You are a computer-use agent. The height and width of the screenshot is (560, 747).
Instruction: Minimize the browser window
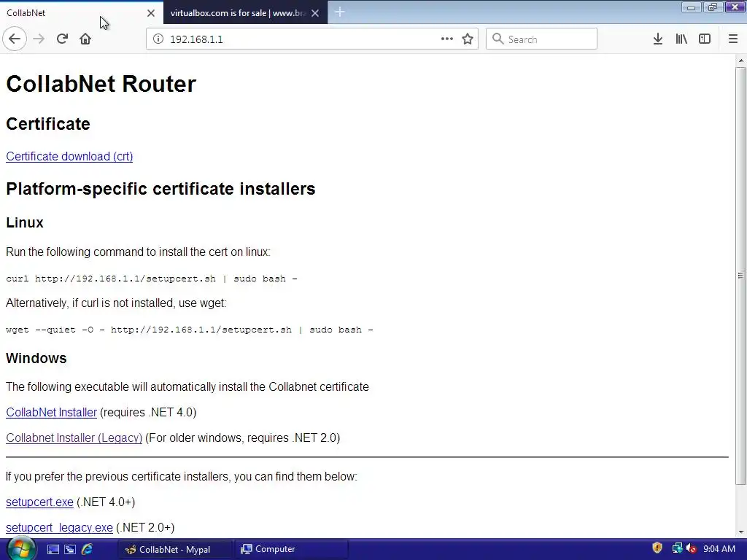(692, 7)
